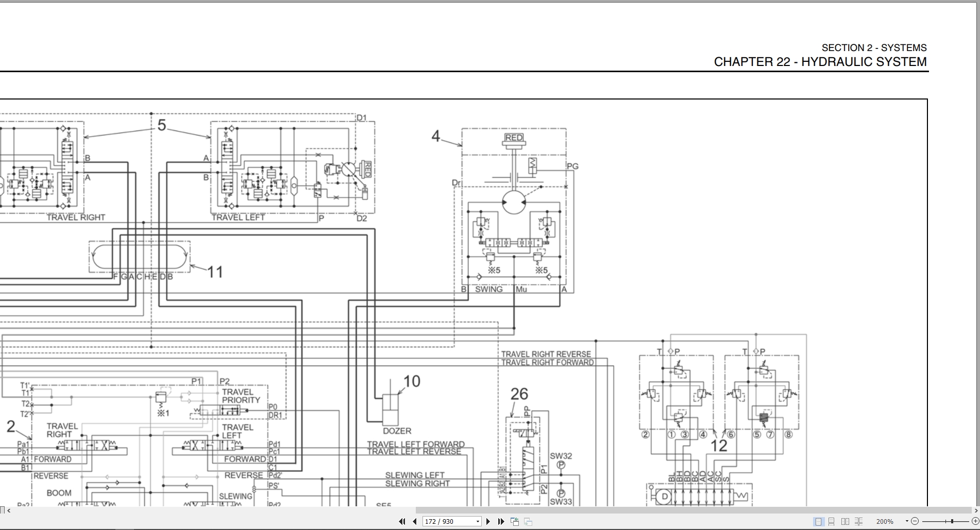Click the SLEWING LEFT line label
The width and height of the screenshot is (980, 530).
(x=415, y=475)
